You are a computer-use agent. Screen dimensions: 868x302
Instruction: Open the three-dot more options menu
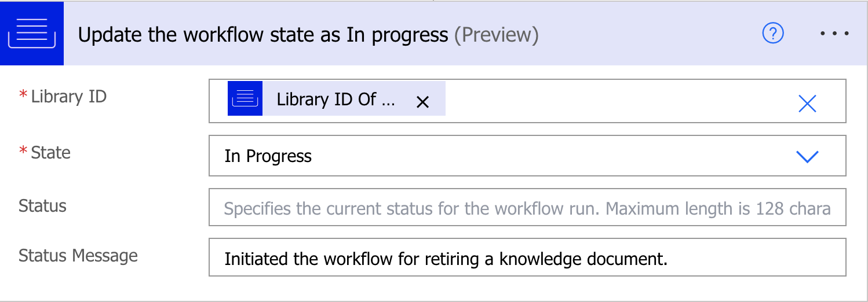point(834,34)
